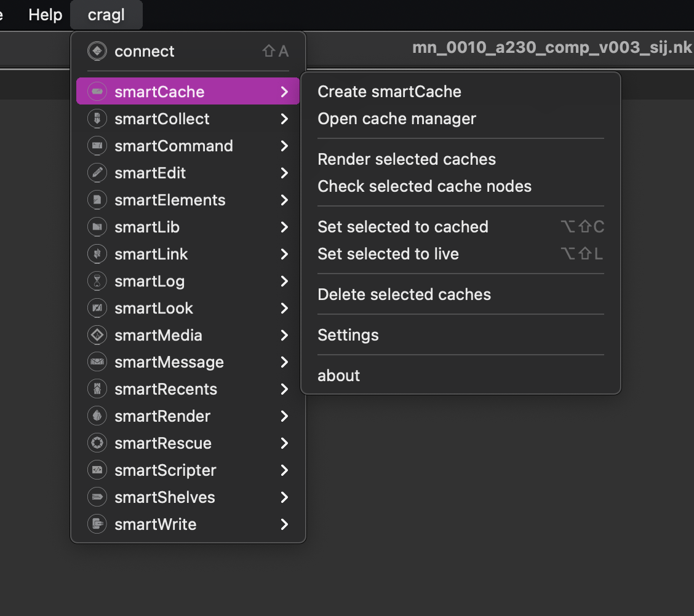
Task: Click the connect icon in cragl menu
Action: coord(97,51)
